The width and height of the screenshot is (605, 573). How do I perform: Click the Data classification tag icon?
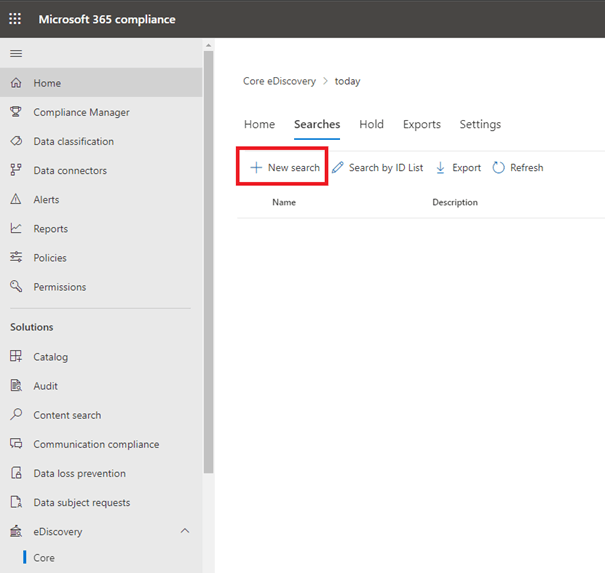tap(16, 141)
